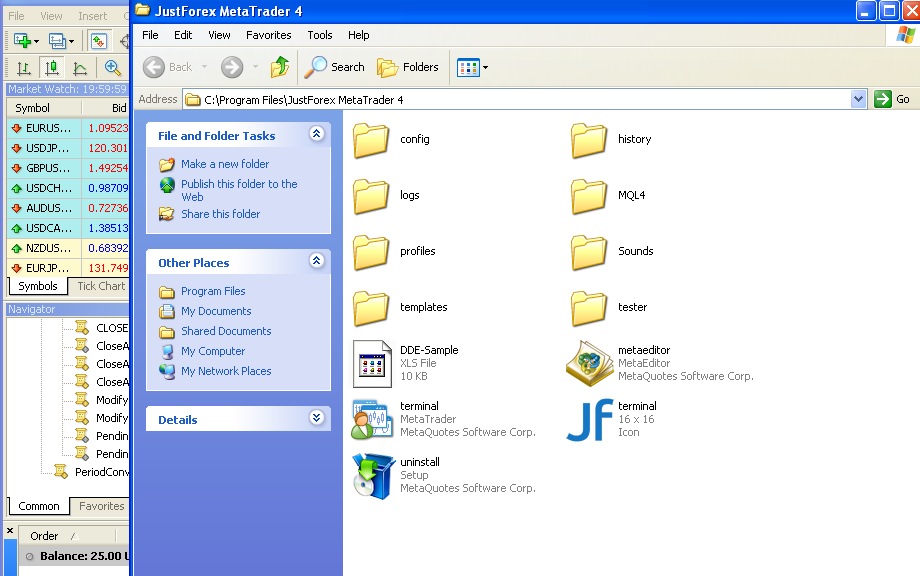Click the Back navigation button
The image size is (920, 576).
(x=168, y=67)
